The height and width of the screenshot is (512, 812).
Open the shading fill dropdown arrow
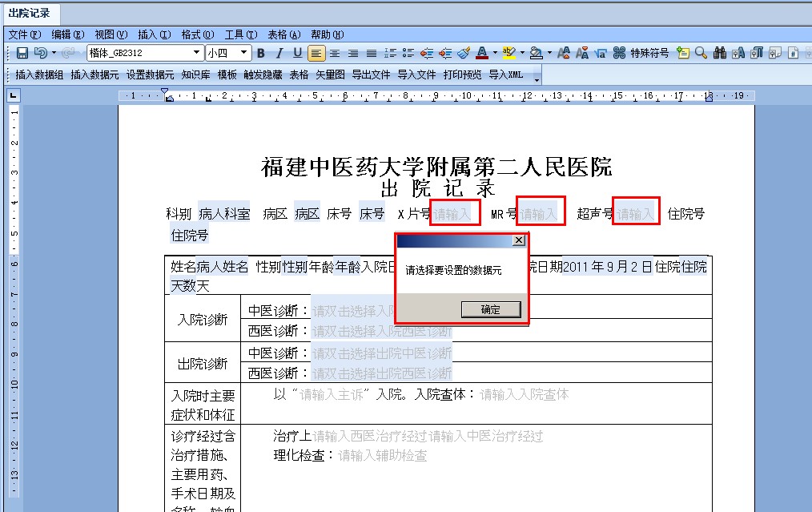[x=549, y=53]
